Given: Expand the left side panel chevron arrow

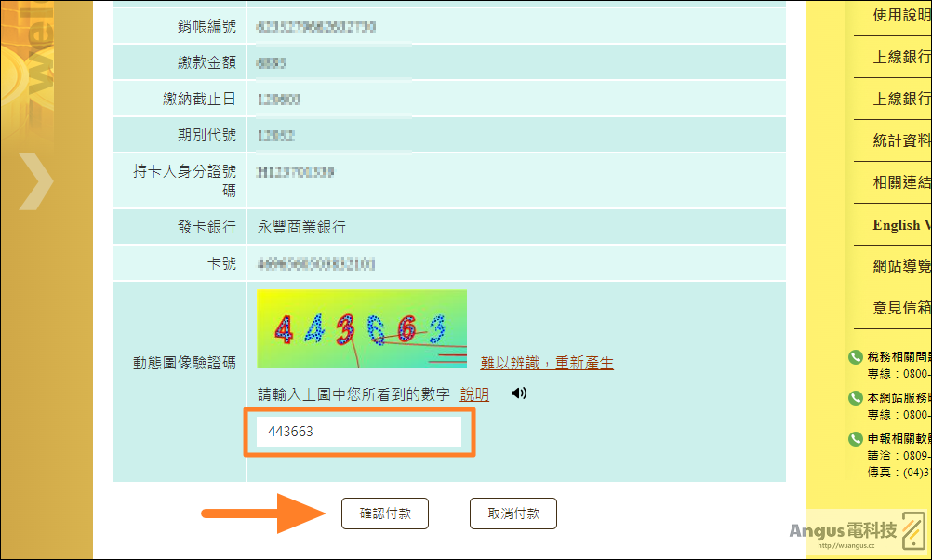Looking at the screenshot, I should 35,181.
